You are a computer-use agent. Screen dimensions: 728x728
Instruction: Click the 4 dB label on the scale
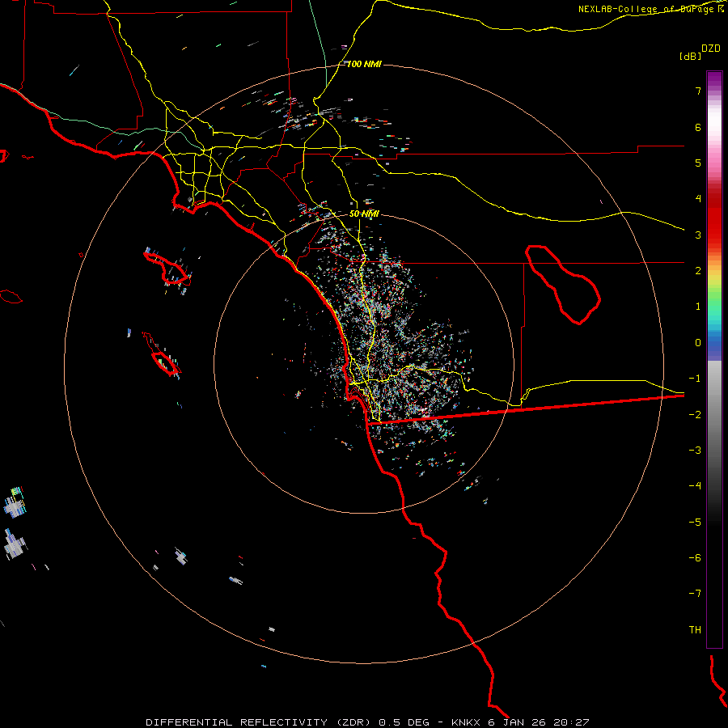(x=698, y=199)
